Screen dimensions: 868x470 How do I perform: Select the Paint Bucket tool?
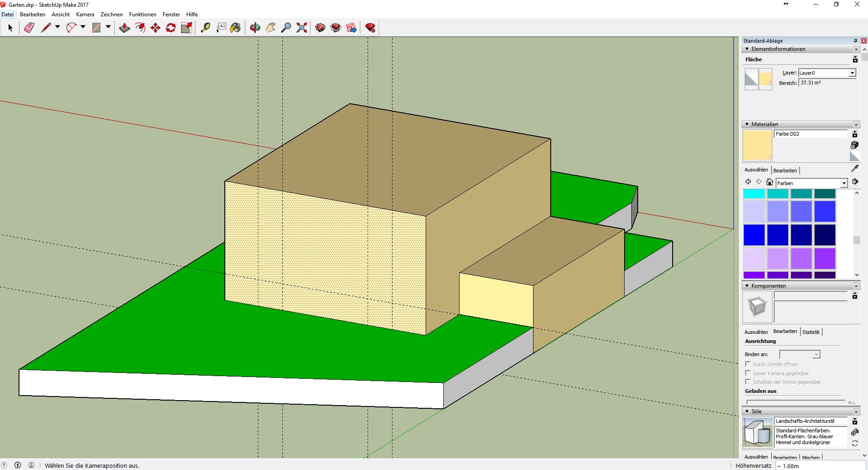click(235, 28)
